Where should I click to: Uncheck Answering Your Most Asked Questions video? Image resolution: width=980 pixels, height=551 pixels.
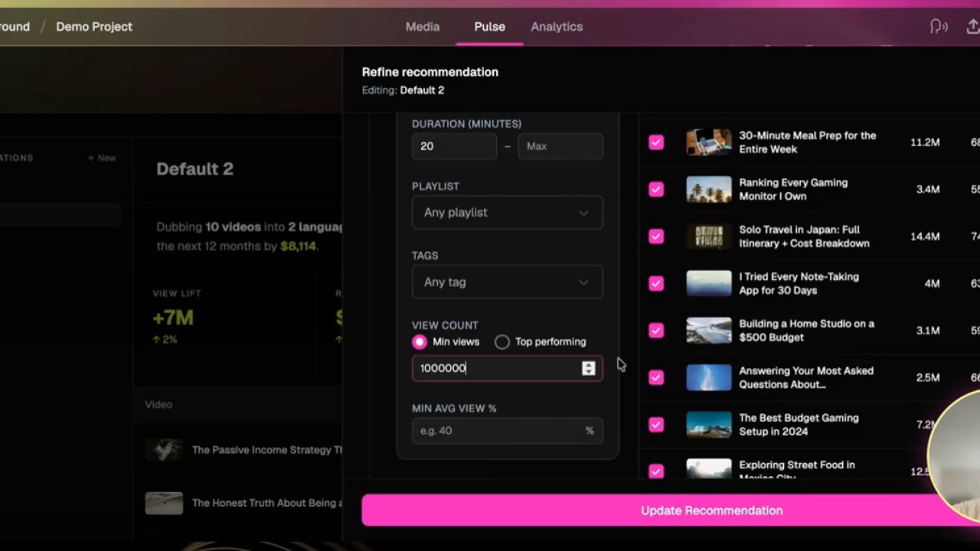(656, 378)
